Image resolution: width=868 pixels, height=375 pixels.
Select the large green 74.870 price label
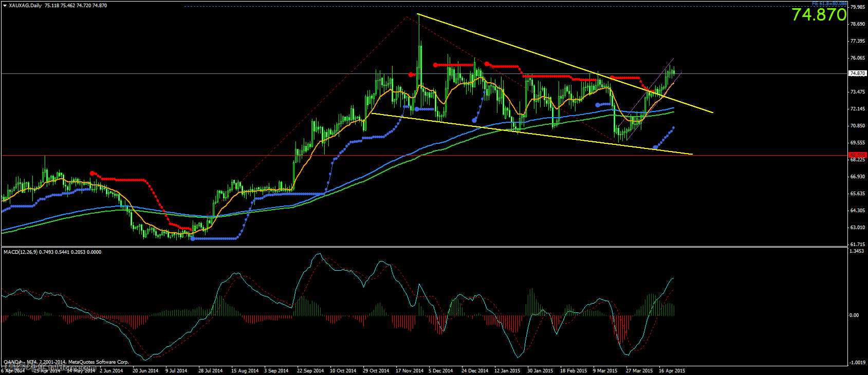[x=819, y=14]
